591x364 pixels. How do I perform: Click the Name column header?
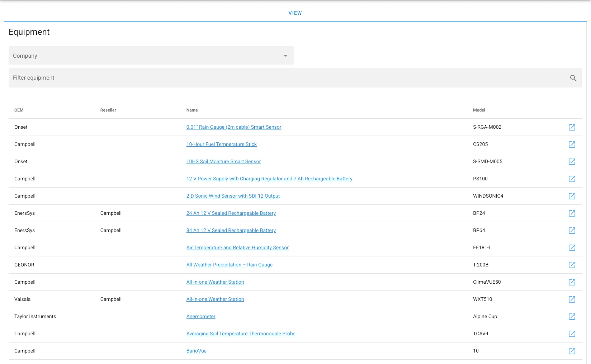192,110
